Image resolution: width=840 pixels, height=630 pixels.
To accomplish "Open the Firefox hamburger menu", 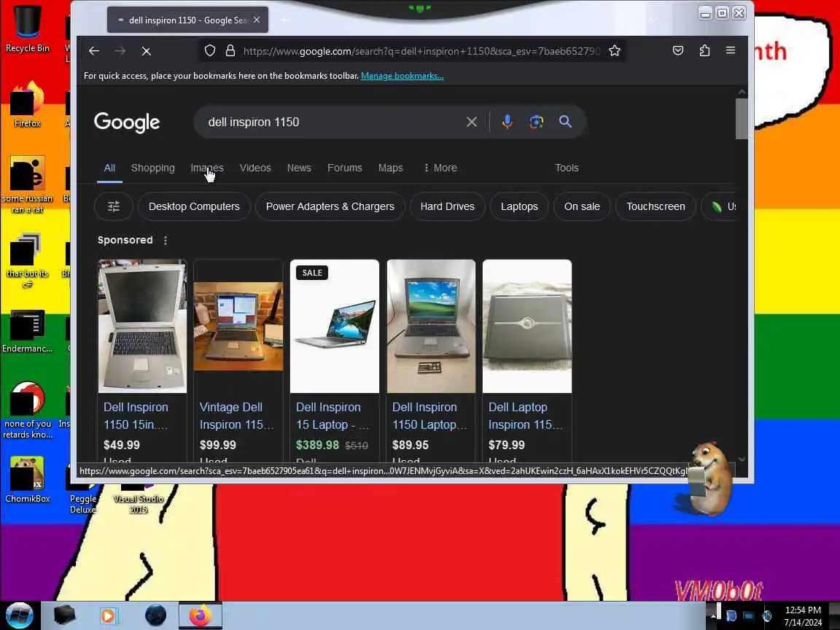I will (730, 50).
